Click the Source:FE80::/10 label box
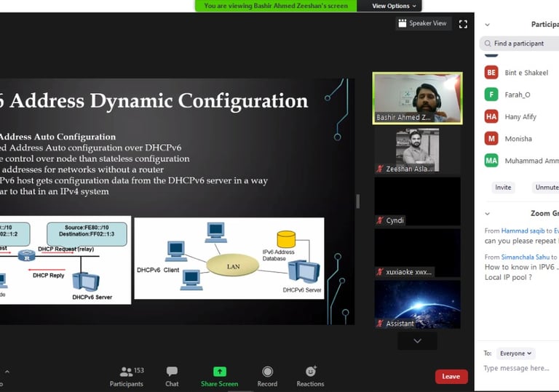The width and height of the screenshot is (559, 392). (87, 233)
